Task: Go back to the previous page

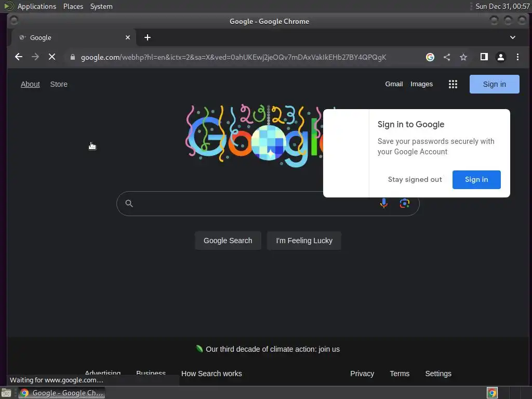Action: [19, 57]
